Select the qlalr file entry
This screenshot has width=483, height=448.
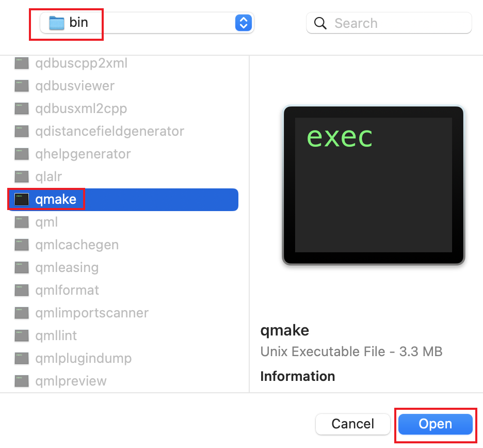tap(49, 177)
